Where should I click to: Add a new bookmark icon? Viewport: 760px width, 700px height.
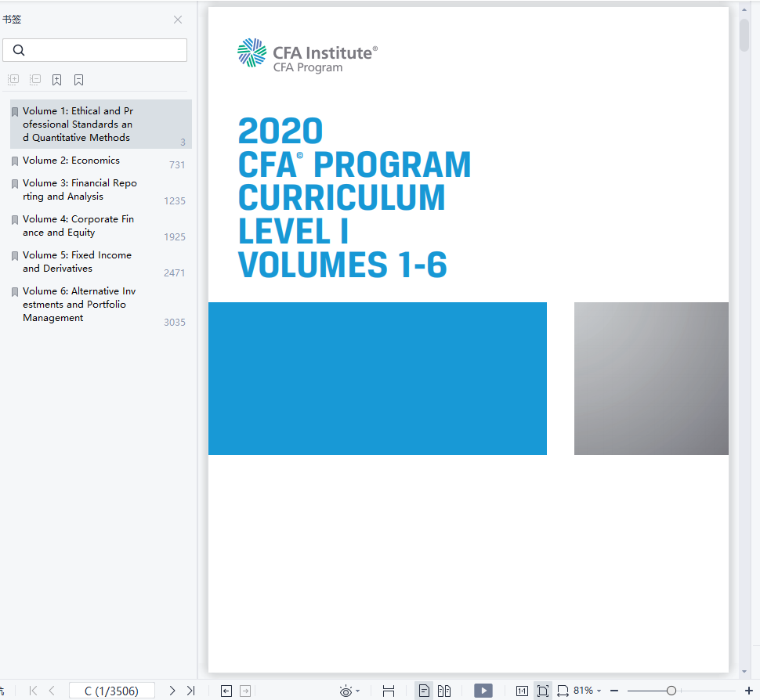click(x=56, y=80)
